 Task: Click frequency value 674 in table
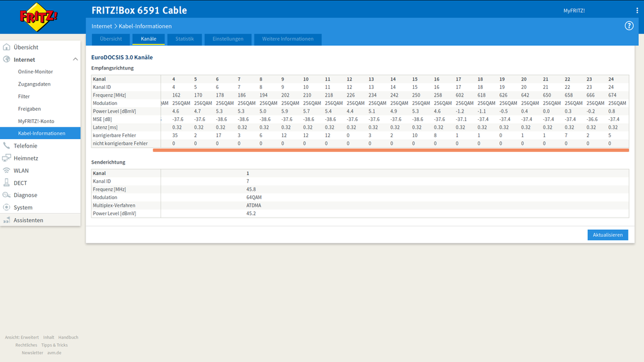coord(612,95)
